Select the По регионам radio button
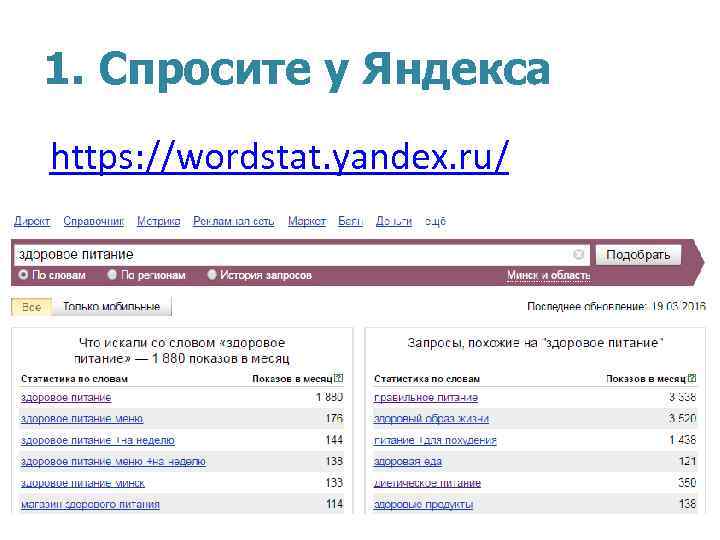 112,275
